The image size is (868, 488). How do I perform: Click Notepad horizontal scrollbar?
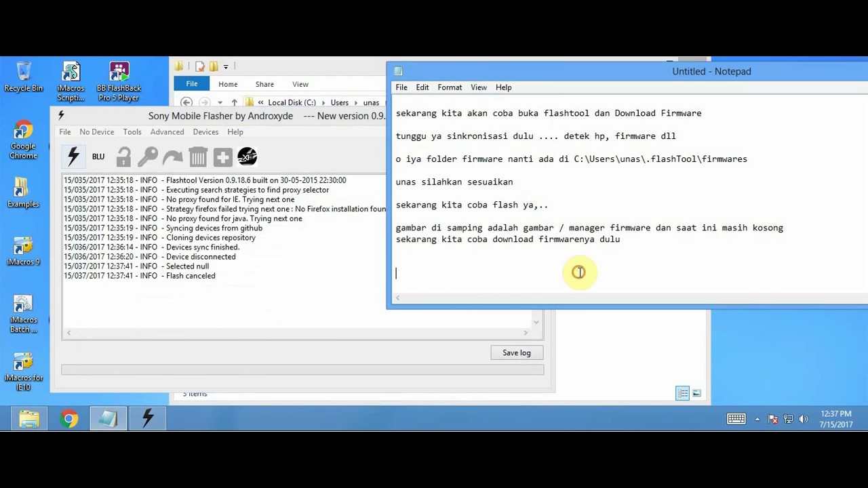630,298
